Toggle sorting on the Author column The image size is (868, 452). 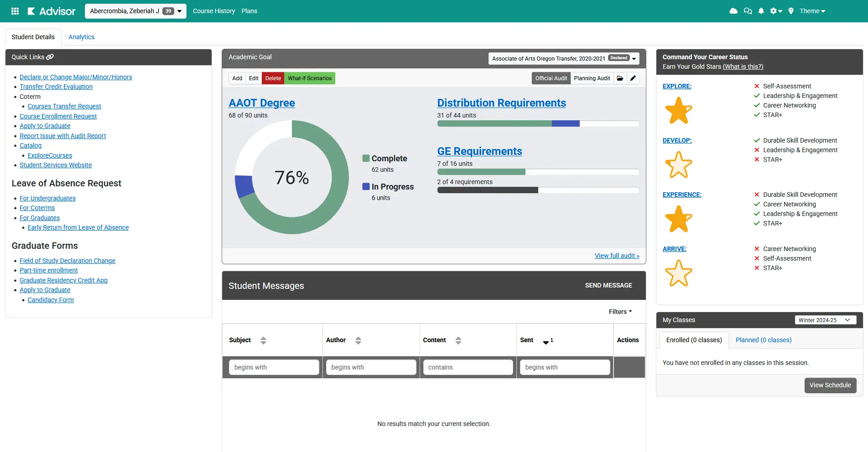click(x=359, y=340)
